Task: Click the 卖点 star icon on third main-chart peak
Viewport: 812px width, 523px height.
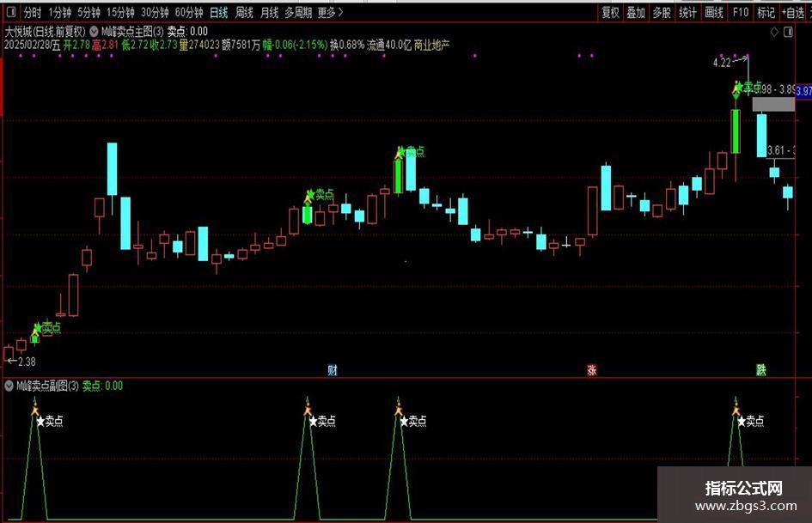Action: click(400, 152)
